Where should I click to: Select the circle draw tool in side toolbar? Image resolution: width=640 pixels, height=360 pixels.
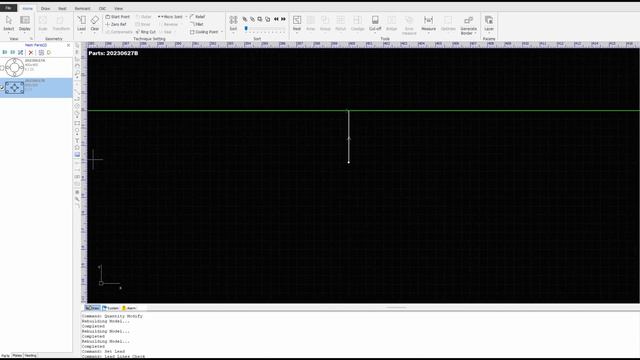click(x=77, y=131)
